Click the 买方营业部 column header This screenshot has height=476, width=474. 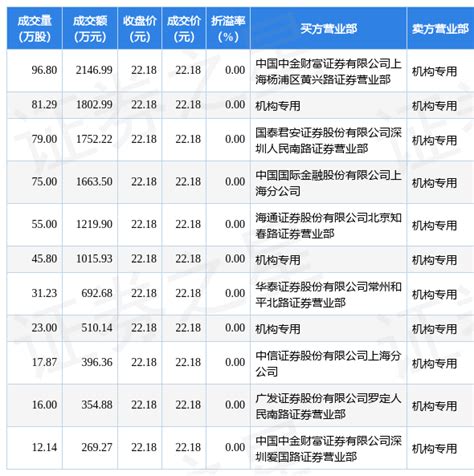(x=328, y=28)
